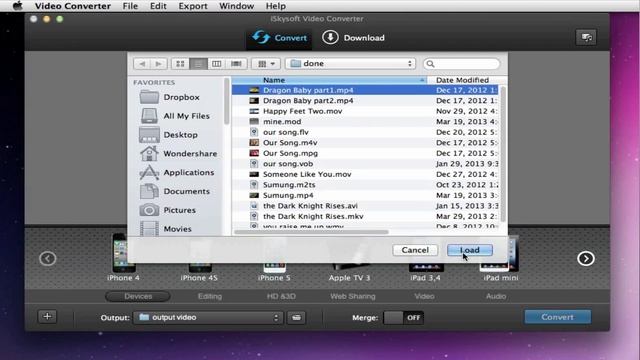
Task: Open the Export menu
Action: 193,6
